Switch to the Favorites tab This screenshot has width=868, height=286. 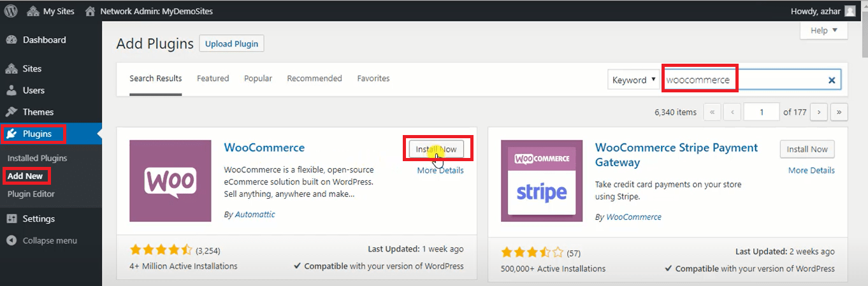pyautogui.click(x=373, y=78)
